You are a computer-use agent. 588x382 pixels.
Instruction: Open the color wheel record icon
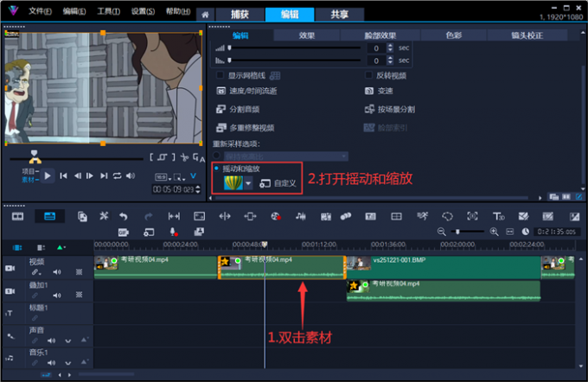point(276,216)
